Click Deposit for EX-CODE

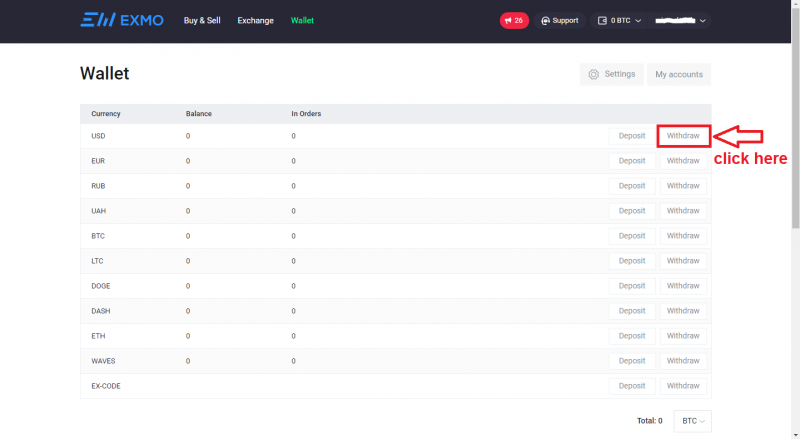pos(632,386)
